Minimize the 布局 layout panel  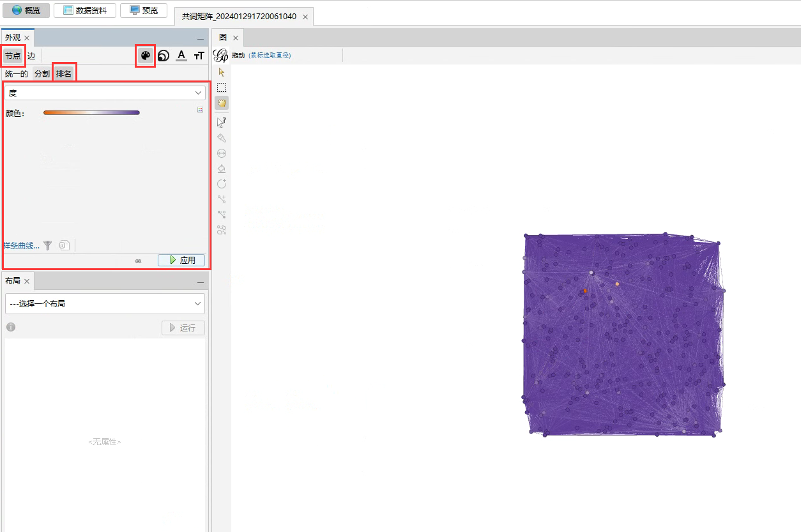(201, 282)
